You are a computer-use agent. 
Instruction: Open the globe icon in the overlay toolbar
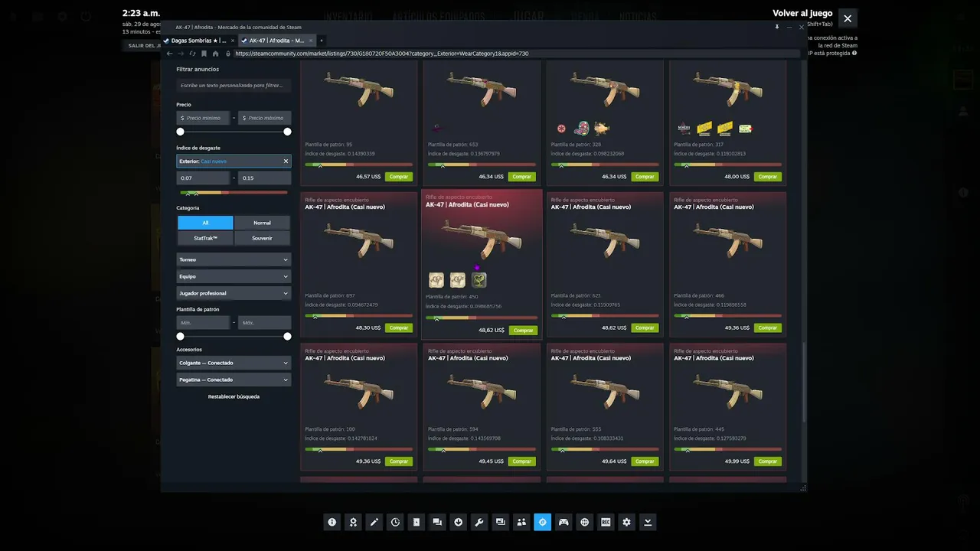(585, 522)
